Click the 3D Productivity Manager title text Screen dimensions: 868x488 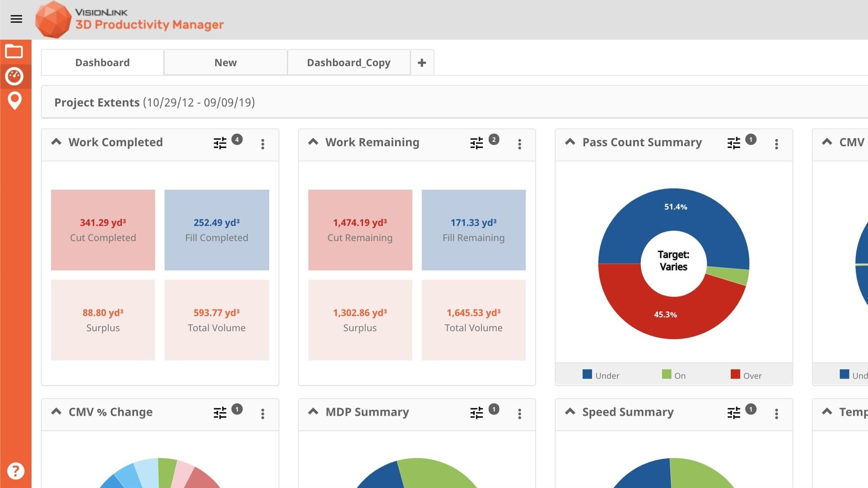[149, 24]
